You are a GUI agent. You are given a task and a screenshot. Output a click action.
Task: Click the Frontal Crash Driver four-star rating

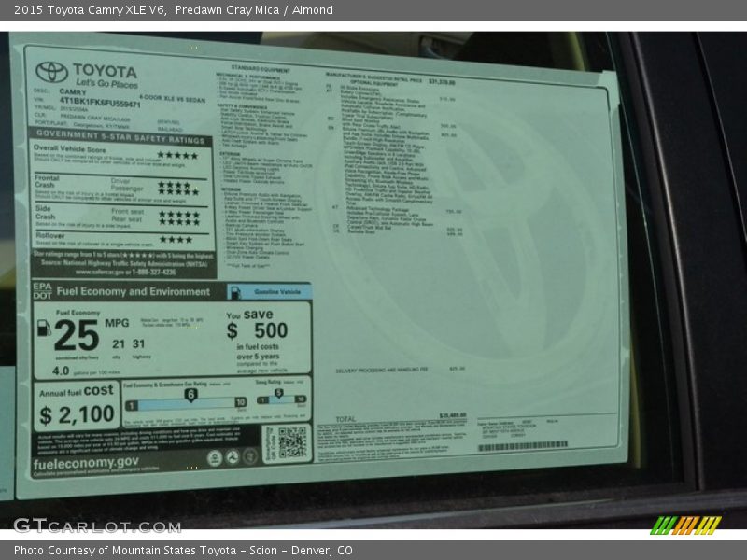point(174,184)
